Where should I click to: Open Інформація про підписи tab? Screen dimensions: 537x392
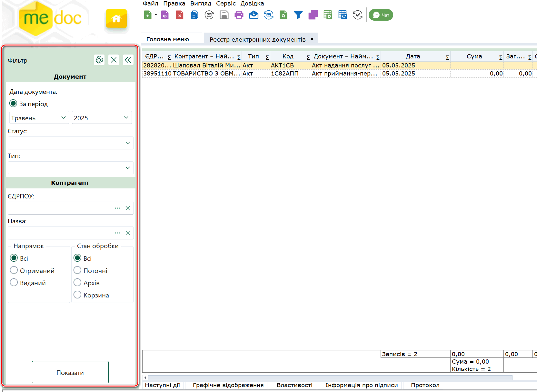(x=362, y=385)
